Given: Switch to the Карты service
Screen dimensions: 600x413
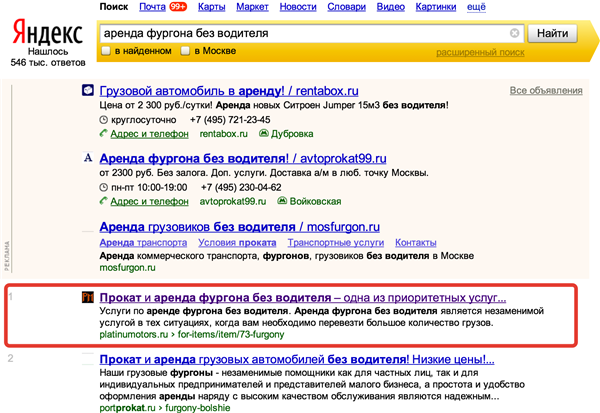Looking at the screenshot, I should [x=211, y=7].
